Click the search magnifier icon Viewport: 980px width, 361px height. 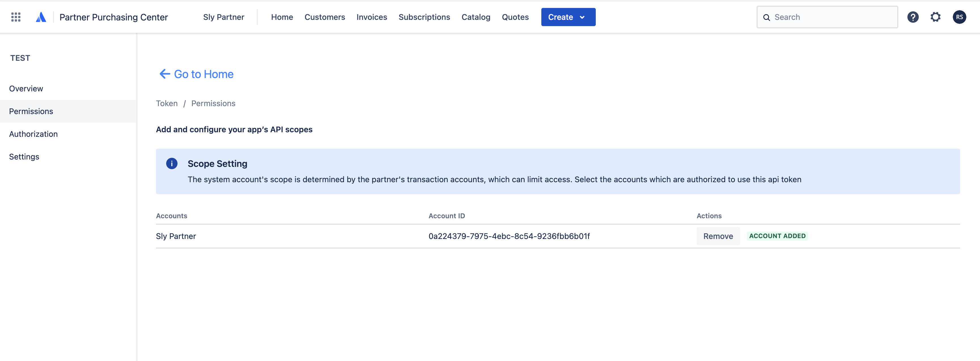click(x=766, y=17)
